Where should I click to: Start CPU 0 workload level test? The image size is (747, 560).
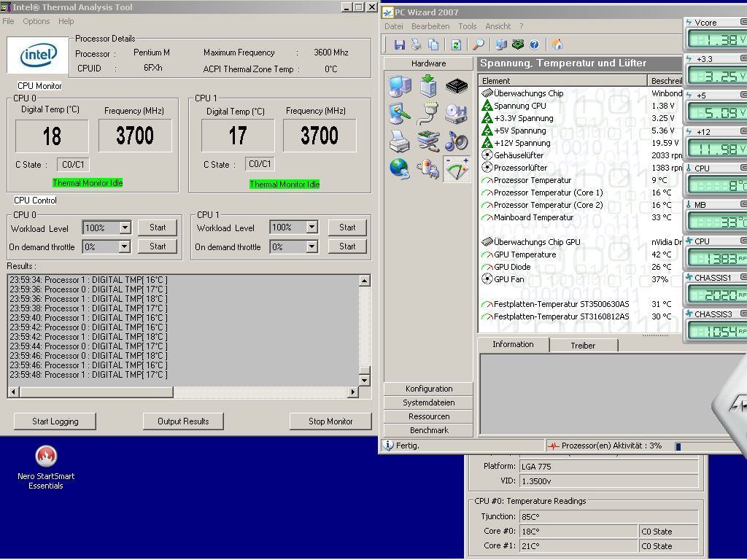click(x=158, y=227)
